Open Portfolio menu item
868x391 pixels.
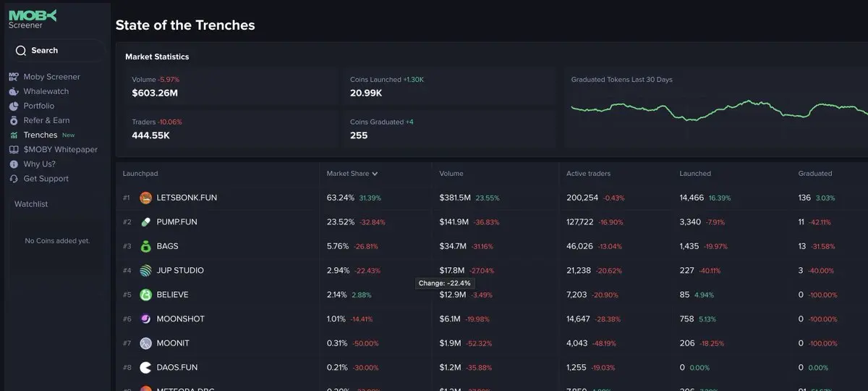[39, 106]
